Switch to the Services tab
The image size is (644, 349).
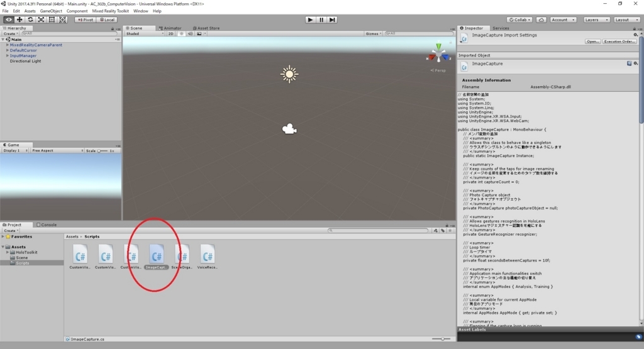coord(501,28)
